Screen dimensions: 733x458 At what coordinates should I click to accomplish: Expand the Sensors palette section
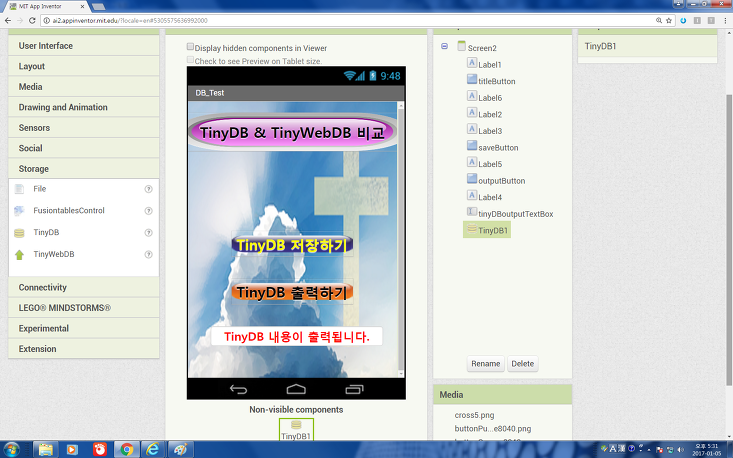coord(84,128)
